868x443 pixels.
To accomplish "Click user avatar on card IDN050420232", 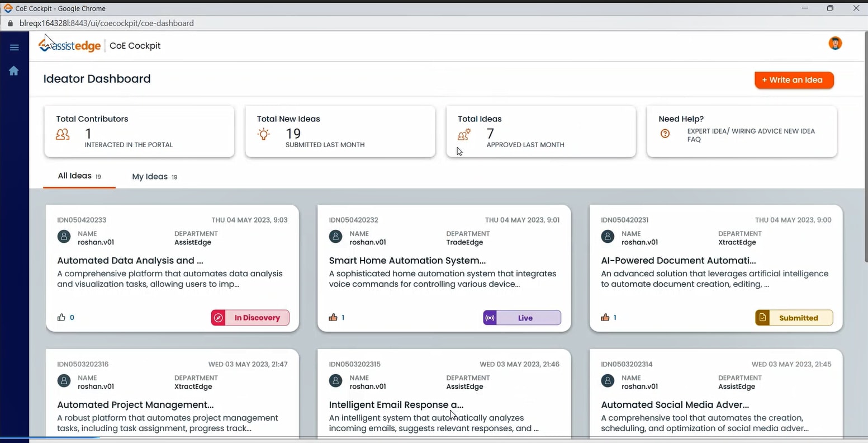I will click(336, 237).
